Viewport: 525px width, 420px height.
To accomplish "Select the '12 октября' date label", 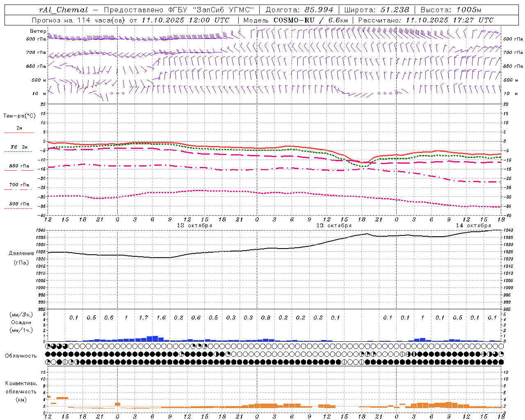I will coord(194,226).
